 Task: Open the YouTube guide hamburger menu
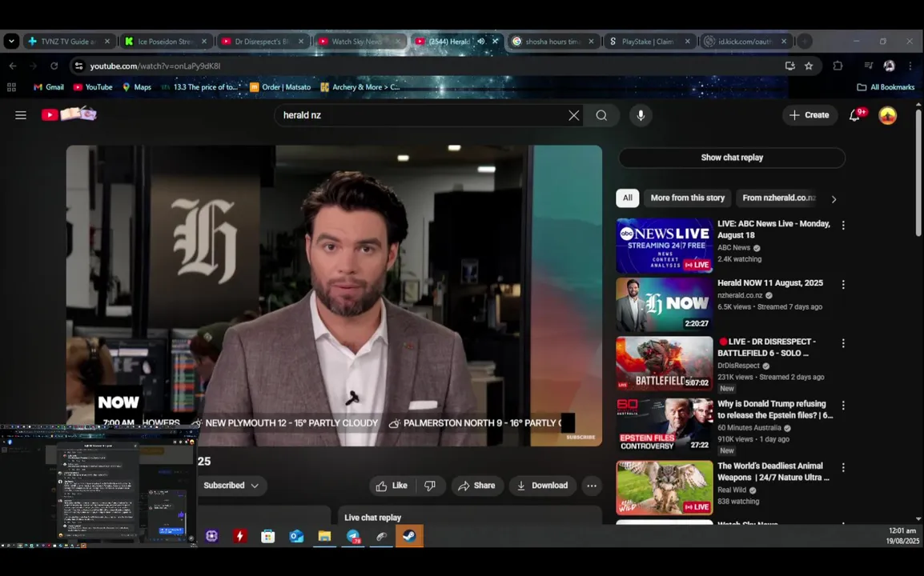coord(21,115)
